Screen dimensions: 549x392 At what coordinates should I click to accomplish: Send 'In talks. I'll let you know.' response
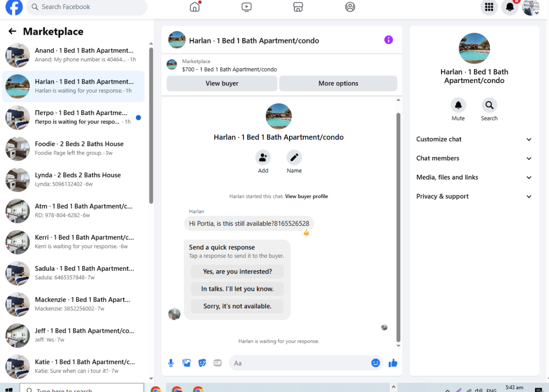tap(237, 289)
